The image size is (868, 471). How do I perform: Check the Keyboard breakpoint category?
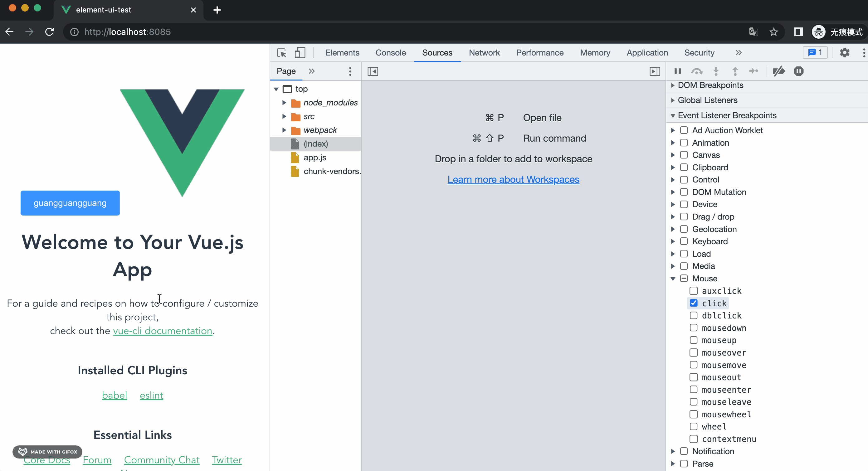point(684,241)
